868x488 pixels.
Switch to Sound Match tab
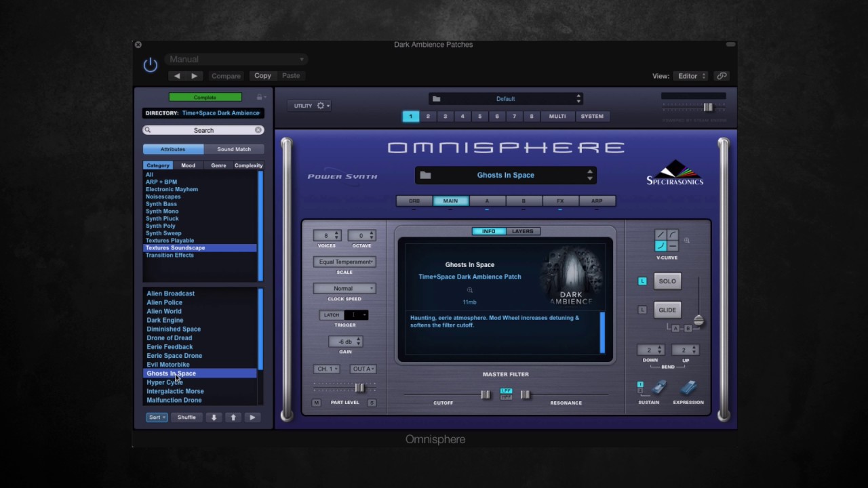pos(234,149)
